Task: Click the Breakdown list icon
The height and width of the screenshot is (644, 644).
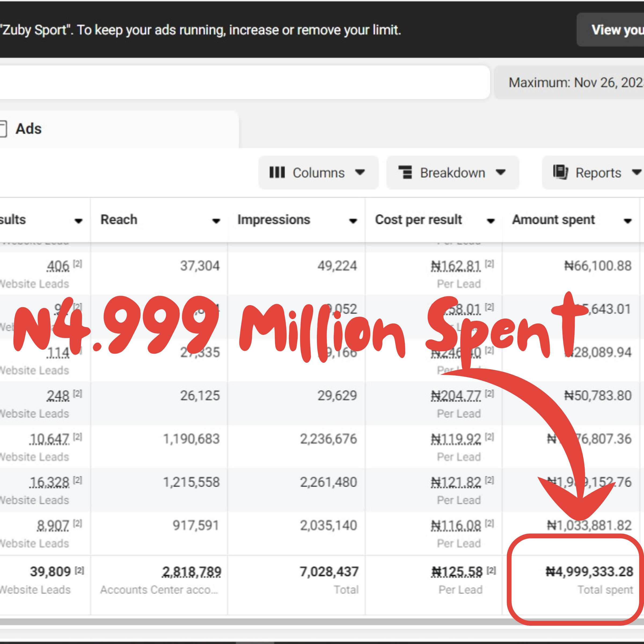Action: point(405,173)
